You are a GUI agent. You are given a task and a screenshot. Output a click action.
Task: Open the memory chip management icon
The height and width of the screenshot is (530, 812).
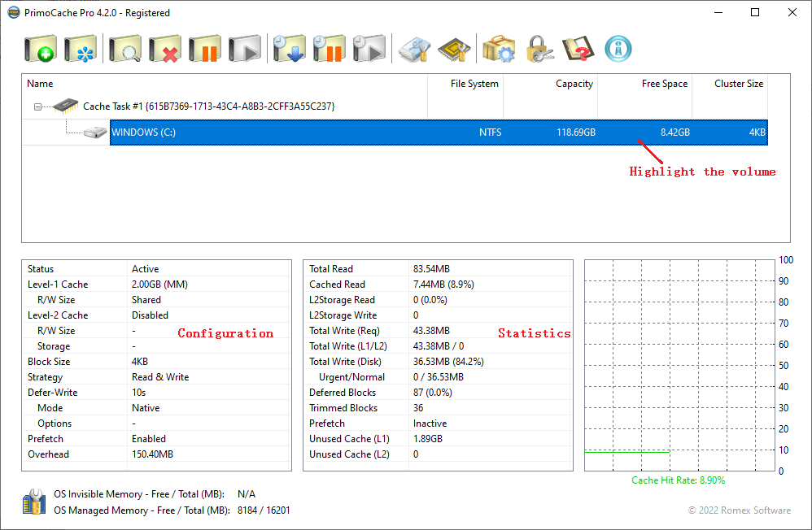pyautogui.click(x=454, y=49)
